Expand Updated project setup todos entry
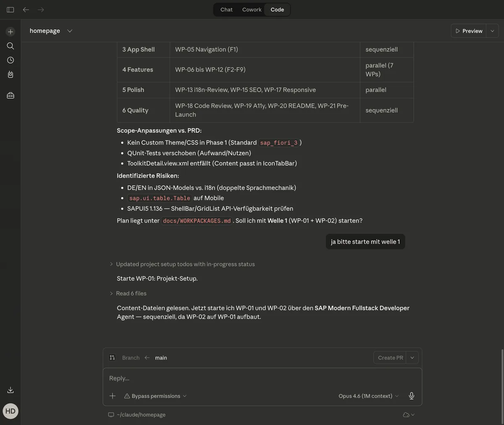 coord(185,264)
